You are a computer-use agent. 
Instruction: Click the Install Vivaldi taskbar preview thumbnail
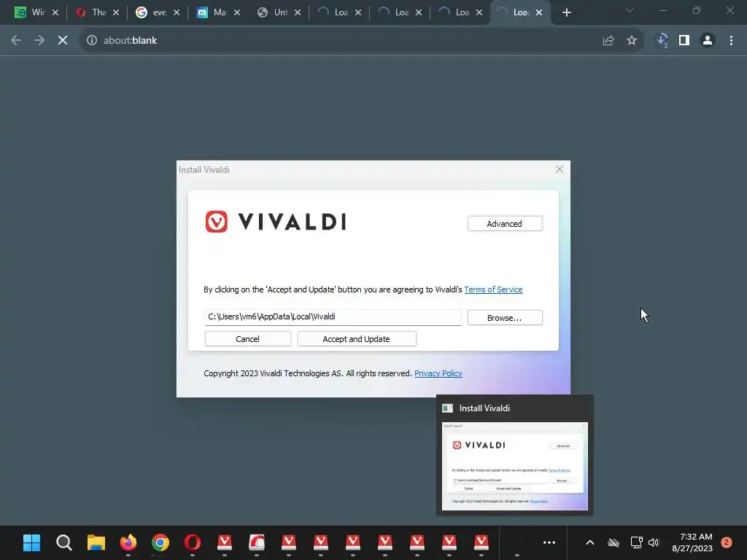514,466
